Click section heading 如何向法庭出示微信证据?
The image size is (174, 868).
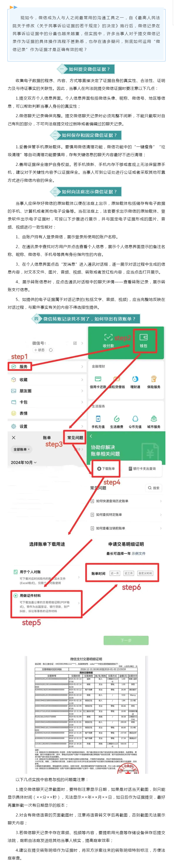click(x=89, y=192)
